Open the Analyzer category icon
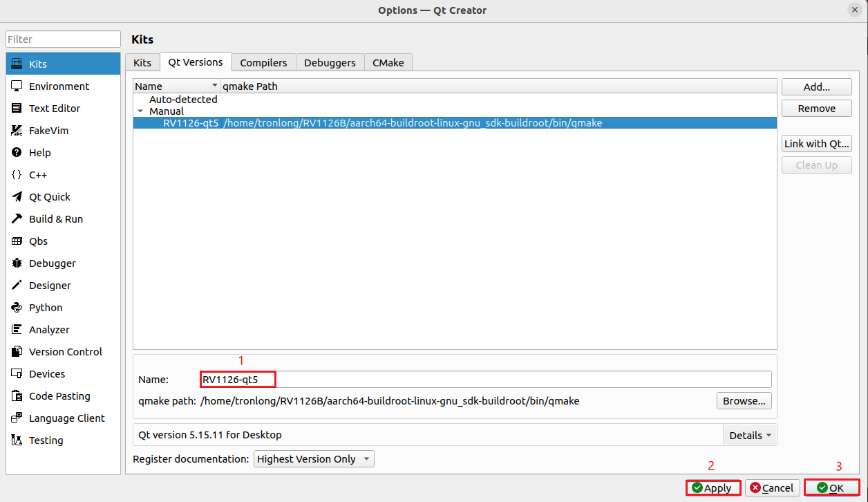 point(17,330)
